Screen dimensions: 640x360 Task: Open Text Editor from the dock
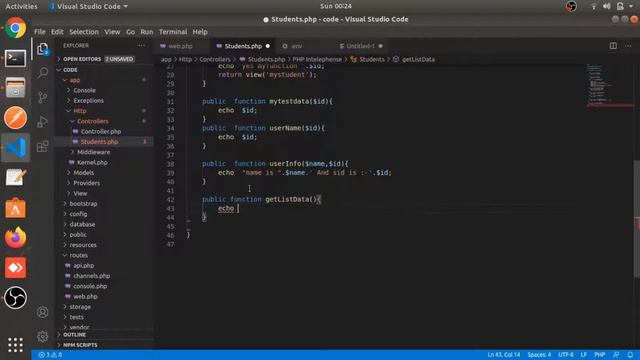[16, 178]
